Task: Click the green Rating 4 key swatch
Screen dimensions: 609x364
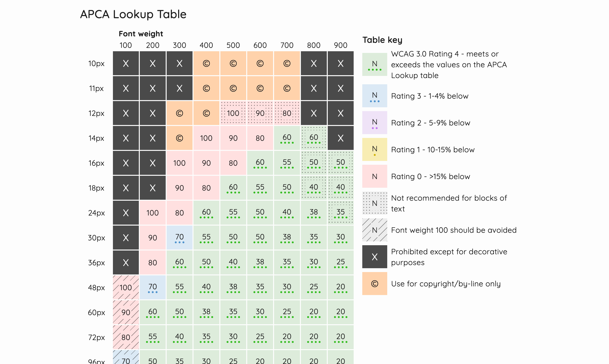Action: click(375, 64)
